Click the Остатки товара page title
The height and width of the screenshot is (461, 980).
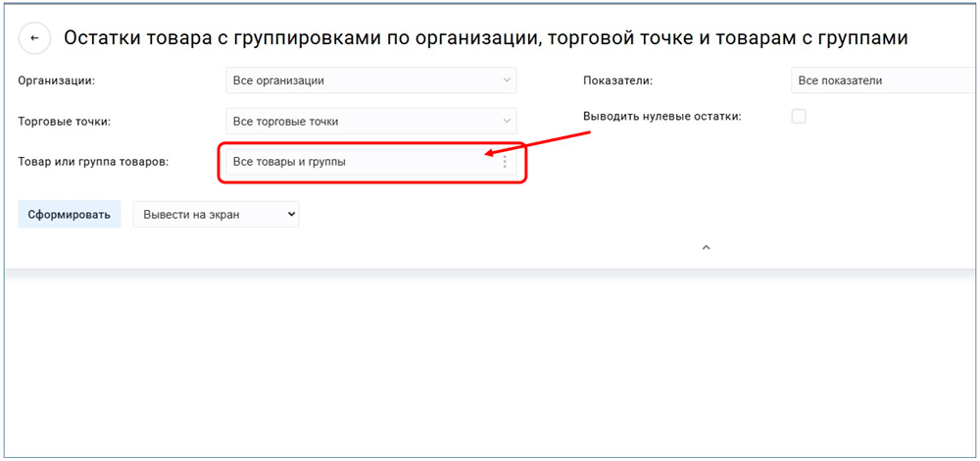485,38
